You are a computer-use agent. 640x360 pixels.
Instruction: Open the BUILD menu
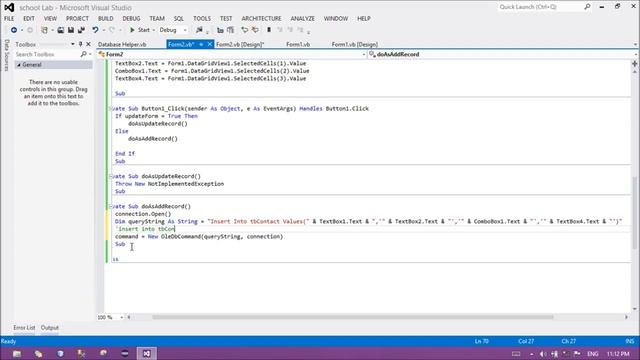click(105, 18)
